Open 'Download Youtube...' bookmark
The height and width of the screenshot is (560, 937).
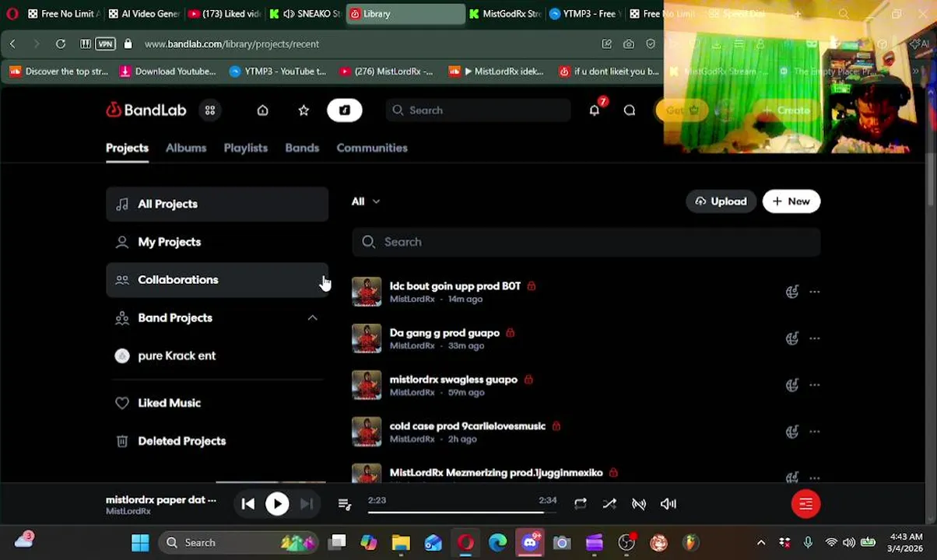pos(167,72)
